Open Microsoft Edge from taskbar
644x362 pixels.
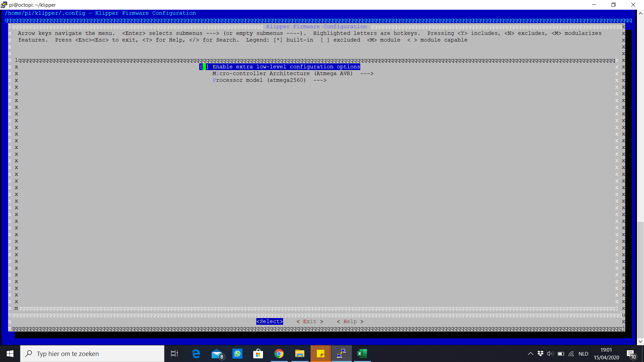(x=196, y=354)
